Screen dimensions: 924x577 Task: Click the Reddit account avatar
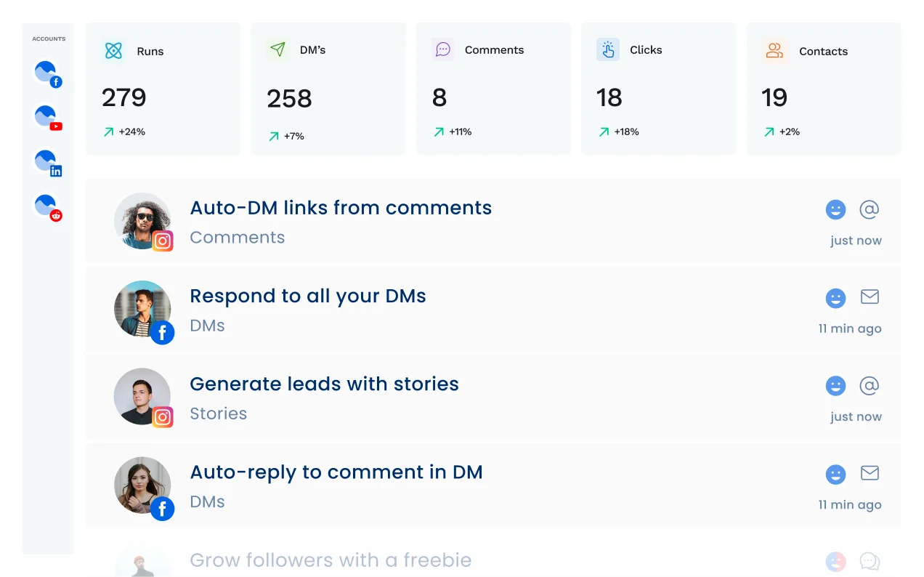(x=46, y=206)
